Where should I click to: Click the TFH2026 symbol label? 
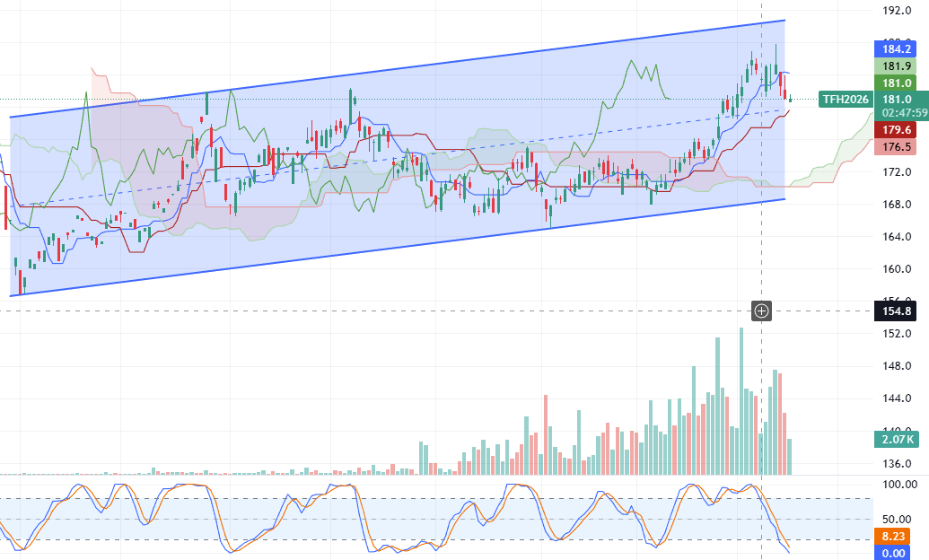846,100
